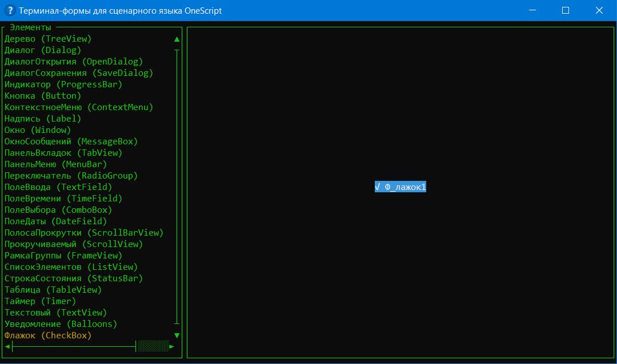Click Индикатор (ProgressBar) in list

point(63,84)
